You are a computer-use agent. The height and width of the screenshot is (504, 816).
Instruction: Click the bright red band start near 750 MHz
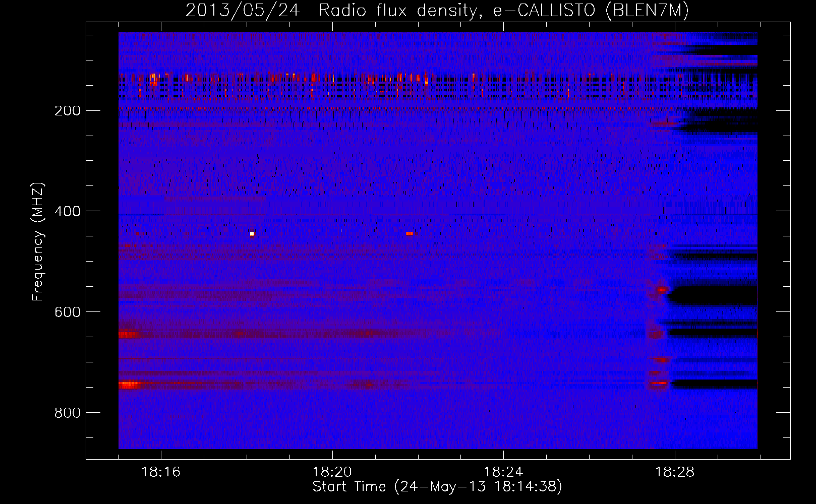click(129, 385)
